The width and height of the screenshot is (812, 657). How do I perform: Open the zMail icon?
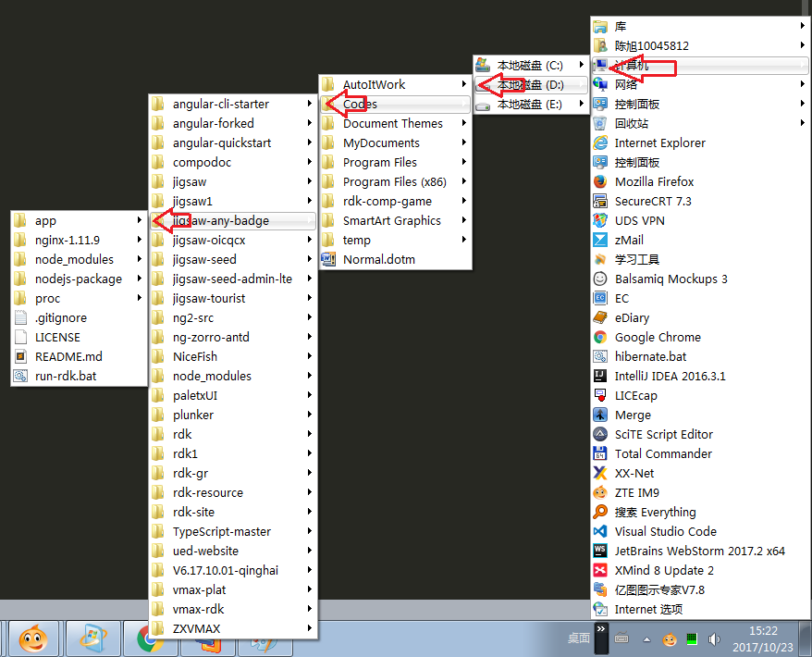tap(599, 240)
